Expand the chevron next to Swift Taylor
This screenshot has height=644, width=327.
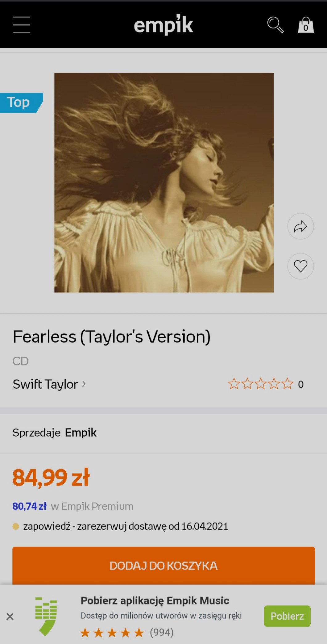point(84,384)
